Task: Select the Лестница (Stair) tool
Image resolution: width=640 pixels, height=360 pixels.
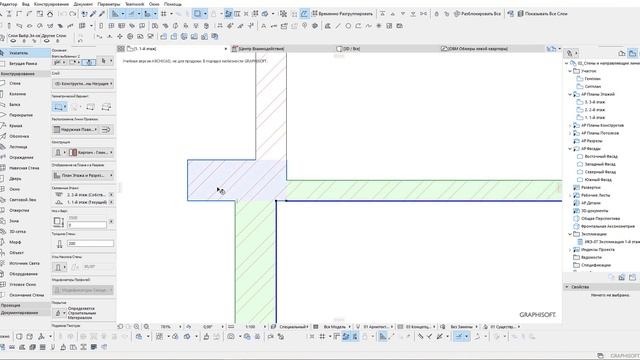Action: pos(18,147)
